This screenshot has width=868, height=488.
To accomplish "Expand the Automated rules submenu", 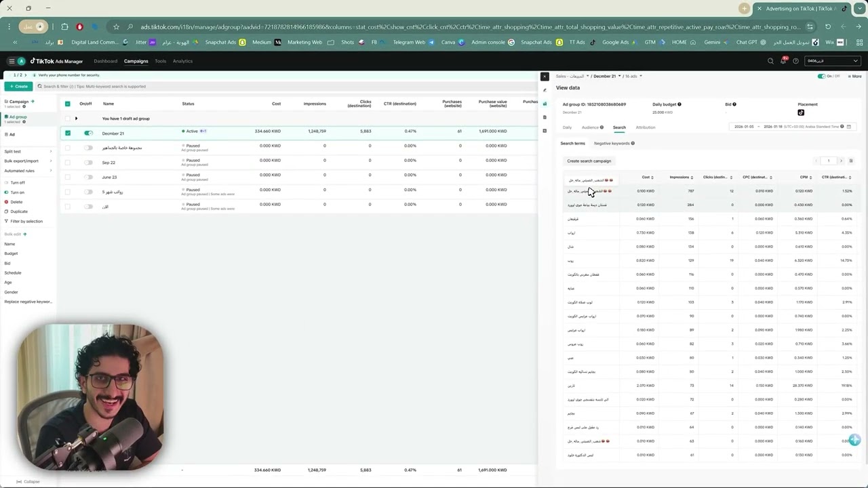I will coord(51,171).
